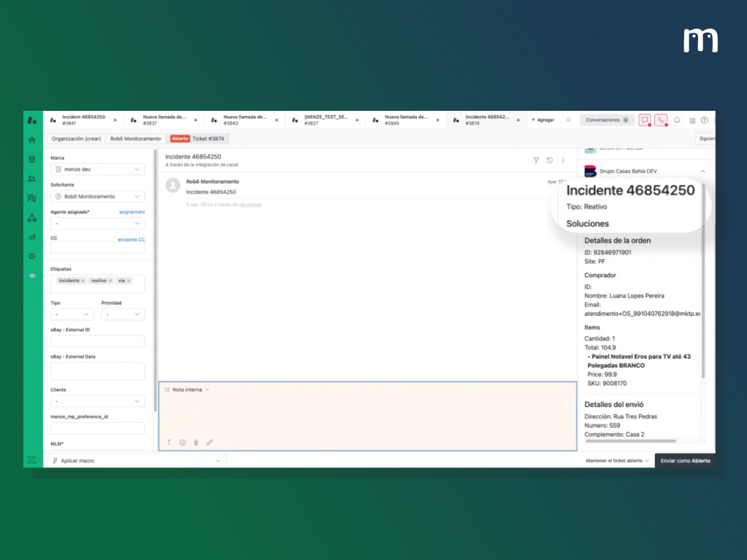Collapse the Grupo Casas Bahía DEV panel

pos(703,171)
